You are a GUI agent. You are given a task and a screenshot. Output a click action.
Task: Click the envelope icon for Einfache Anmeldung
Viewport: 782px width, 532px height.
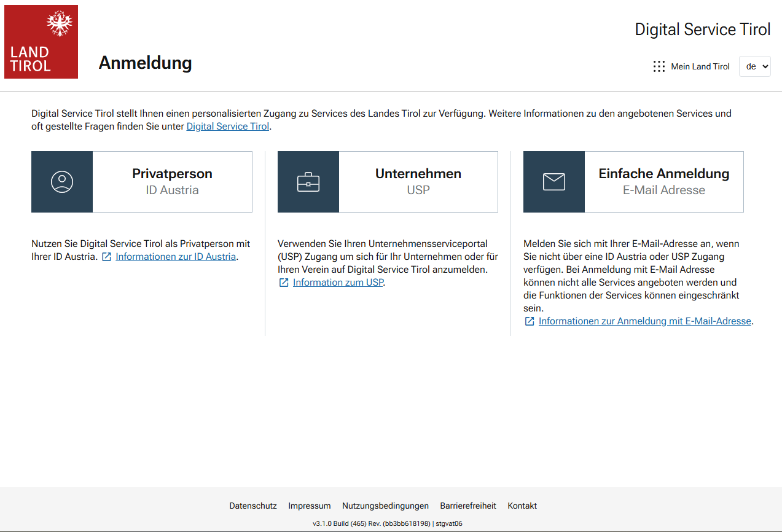[554, 182]
